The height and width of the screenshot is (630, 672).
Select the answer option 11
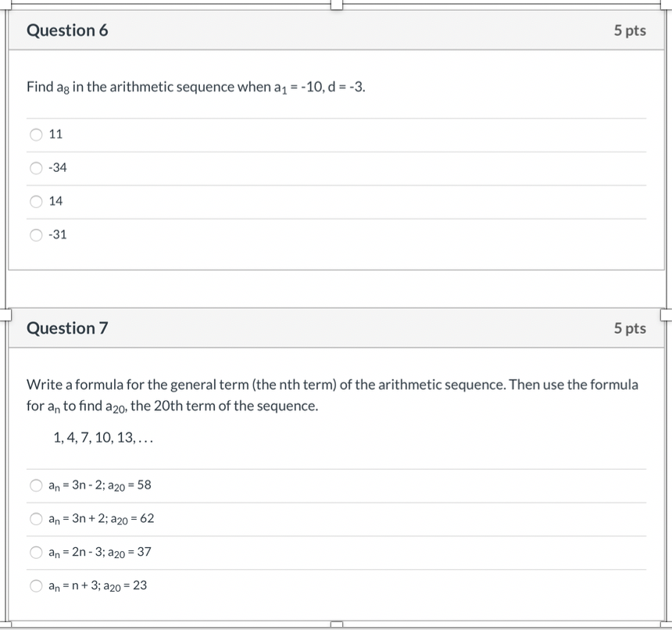point(36,134)
